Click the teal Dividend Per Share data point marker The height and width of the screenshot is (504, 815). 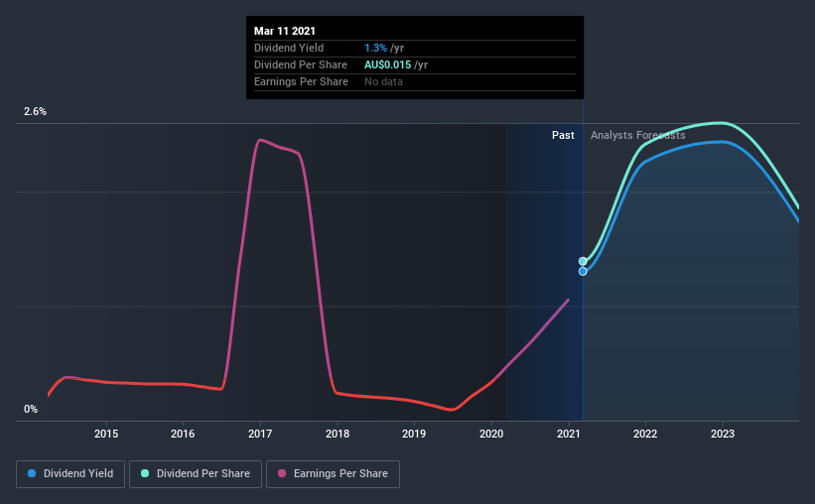[583, 261]
